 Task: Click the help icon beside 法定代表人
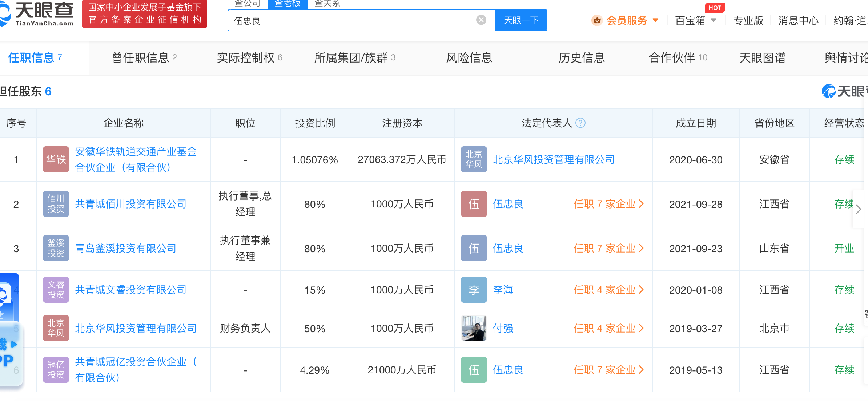580,123
